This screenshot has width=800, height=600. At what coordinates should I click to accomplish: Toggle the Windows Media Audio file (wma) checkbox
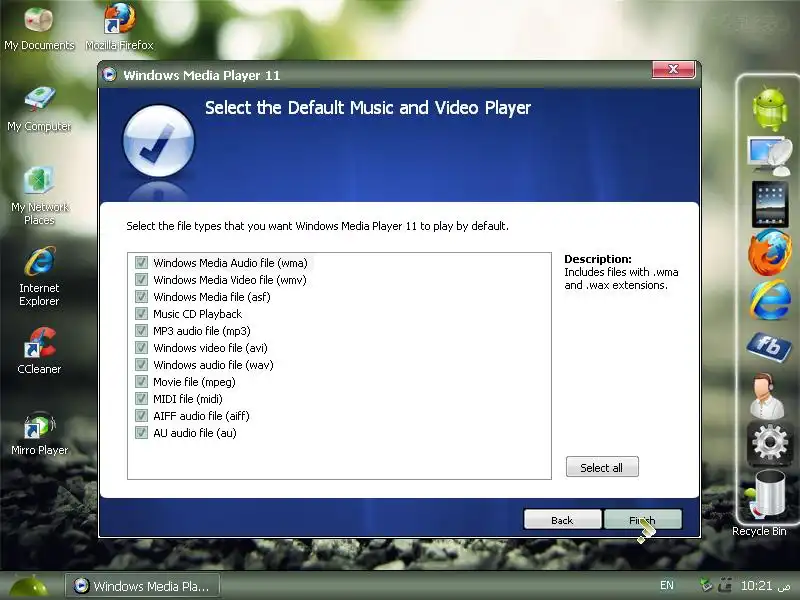[141, 263]
